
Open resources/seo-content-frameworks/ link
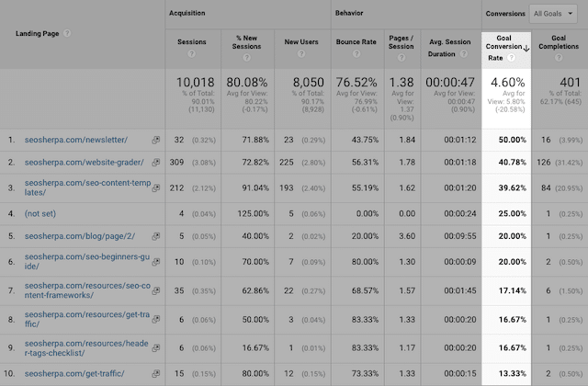[87, 290]
